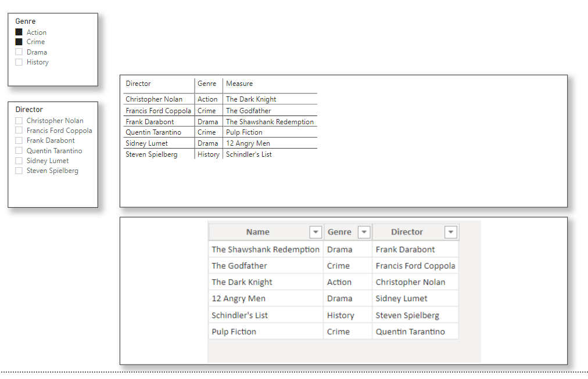Check Steven Spielberg in Director slicer
Image resolution: width=588 pixels, height=379 pixels.
pos(19,171)
